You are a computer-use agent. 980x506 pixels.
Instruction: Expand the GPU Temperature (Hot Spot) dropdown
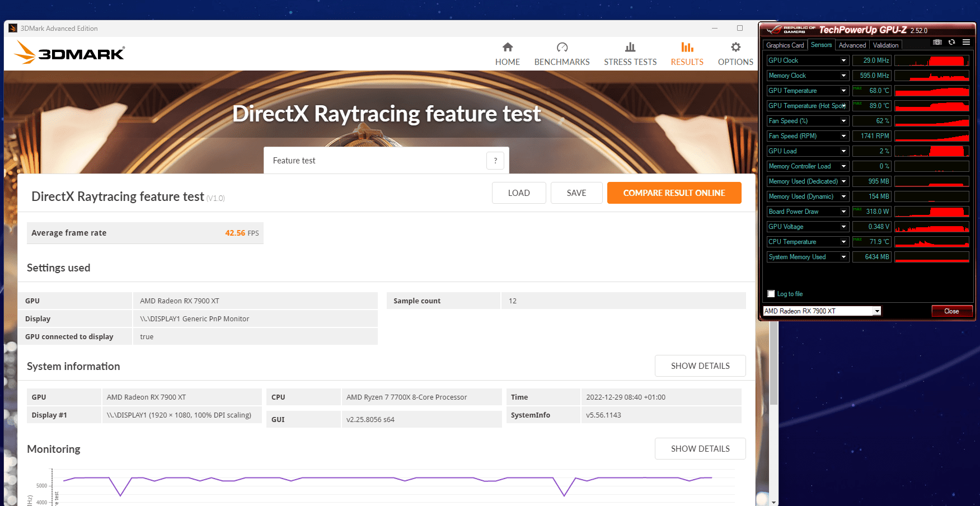[843, 106]
